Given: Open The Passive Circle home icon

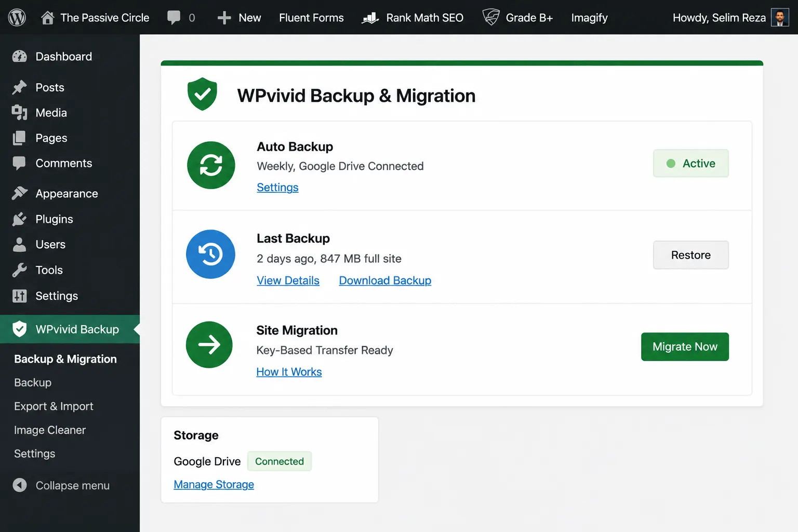Looking at the screenshot, I should coord(48,18).
